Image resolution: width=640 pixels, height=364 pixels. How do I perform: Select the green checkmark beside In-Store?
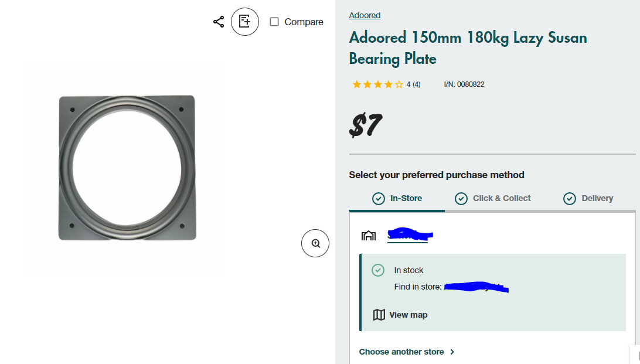point(379,199)
